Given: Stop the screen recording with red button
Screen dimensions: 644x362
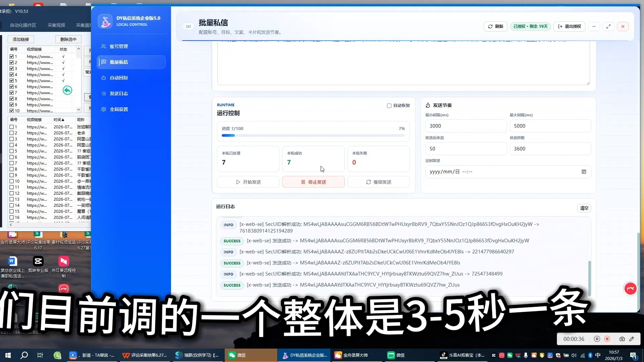Looking at the screenshot, I should (x=607, y=339).
